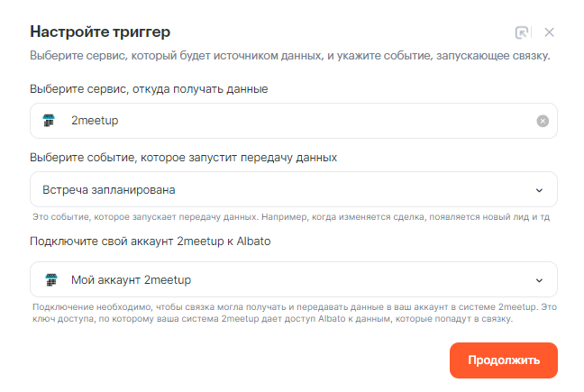Expand the account dropdown chevron
The width and height of the screenshot is (584, 392).
[539, 279]
